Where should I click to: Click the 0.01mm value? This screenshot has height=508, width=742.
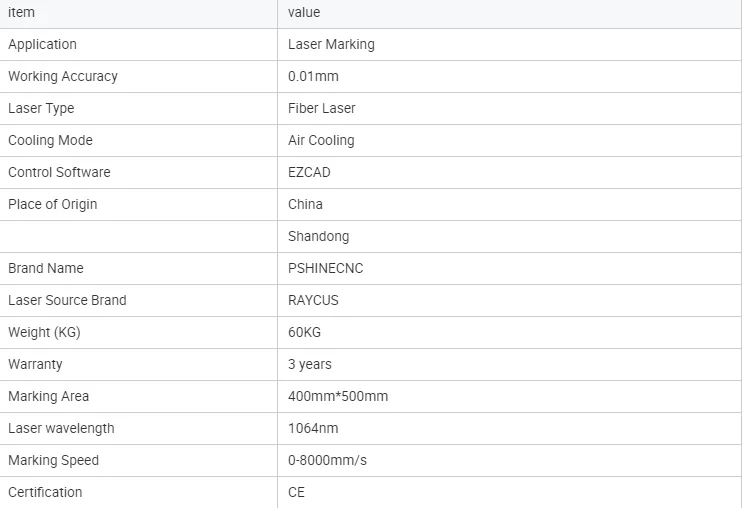click(313, 77)
